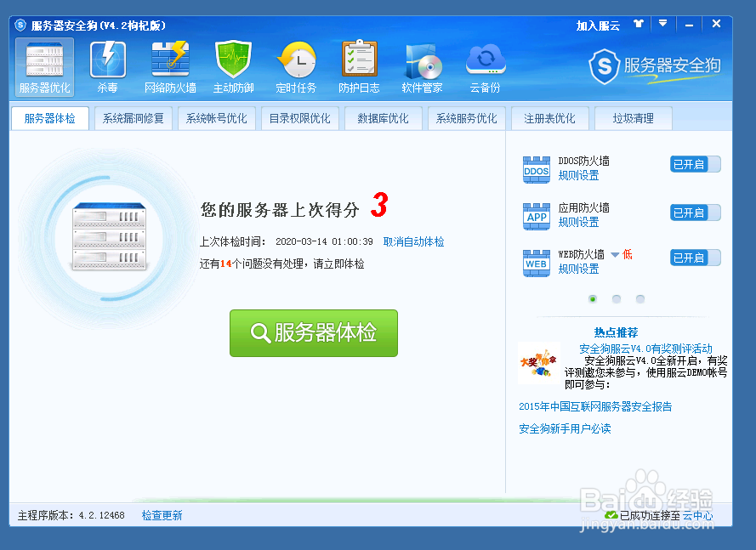
Task: Switch to the 注册表优化 tab
Action: (549, 118)
